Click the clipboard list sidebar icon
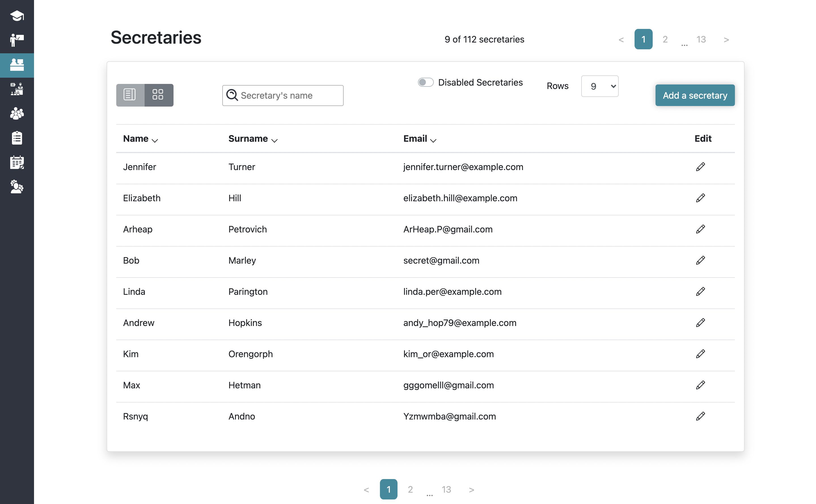Viewport: 816px width, 504px height. coord(17,138)
